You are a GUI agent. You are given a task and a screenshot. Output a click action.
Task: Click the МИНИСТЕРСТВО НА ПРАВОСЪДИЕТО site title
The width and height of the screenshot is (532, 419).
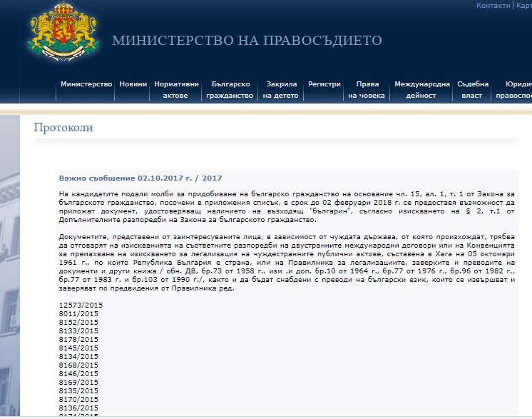point(247,41)
